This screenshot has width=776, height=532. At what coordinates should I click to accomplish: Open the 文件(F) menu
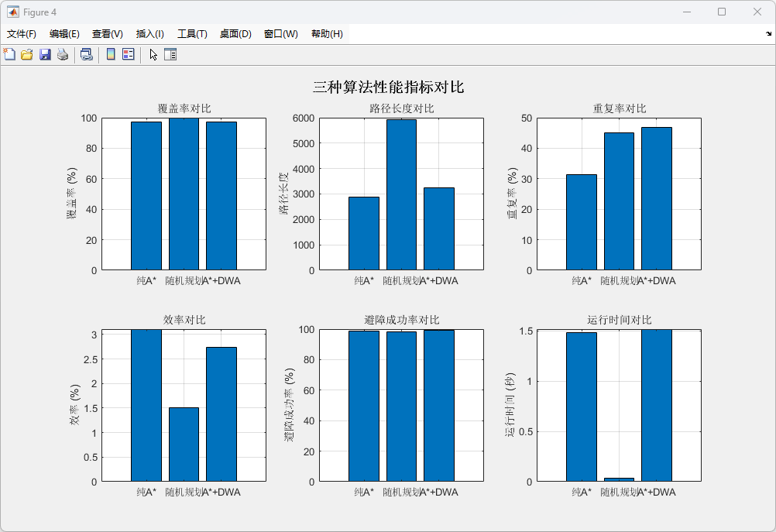(x=22, y=34)
